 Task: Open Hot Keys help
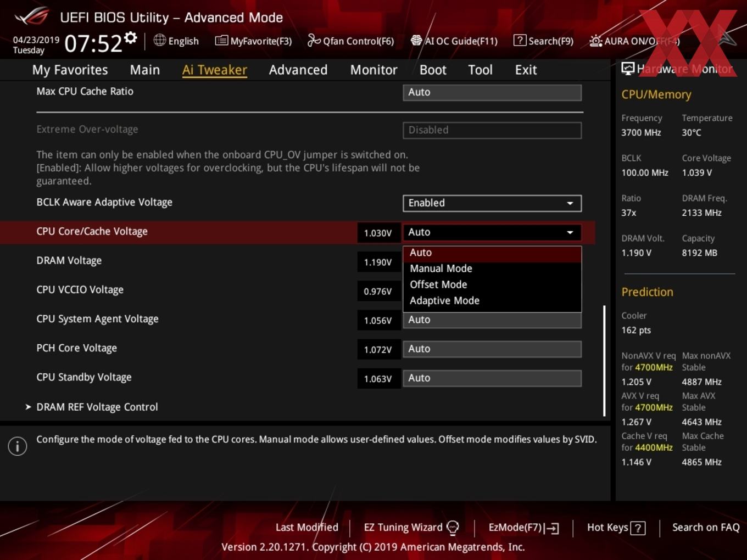[616, 528]
